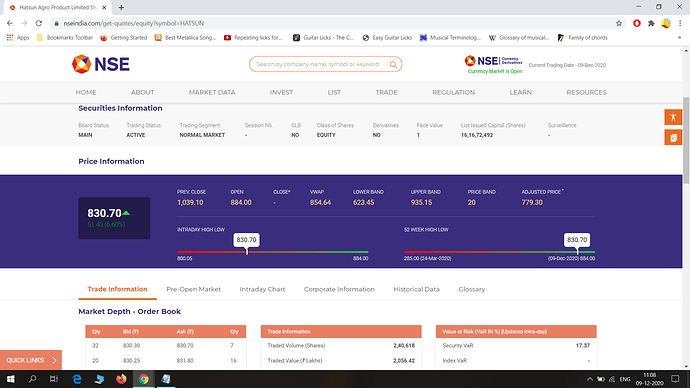Open the MARKET DATA menu
This screenshot has height=388, width=690.
point(212,92)
